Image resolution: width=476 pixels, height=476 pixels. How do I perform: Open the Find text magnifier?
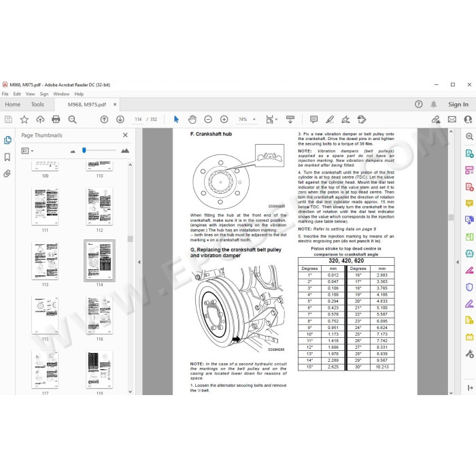click(72, 120)
